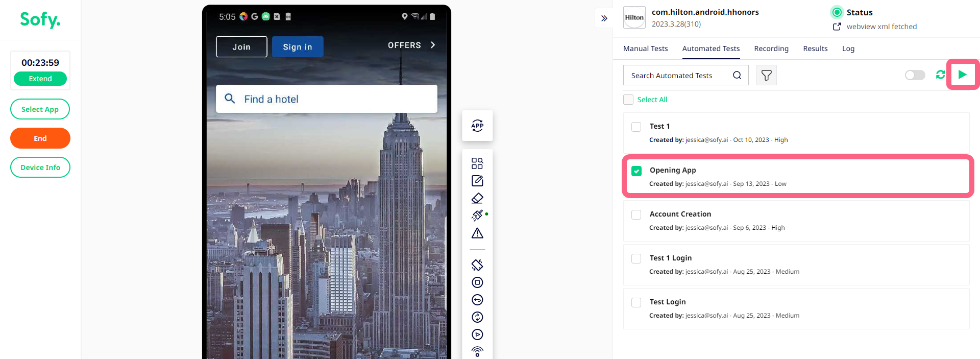Image resolution: width=980 pixels, height=359 pixels.
Task: Check the Test 1 Login checkbox
Action: pyautogui.click(x=636, y=258)
